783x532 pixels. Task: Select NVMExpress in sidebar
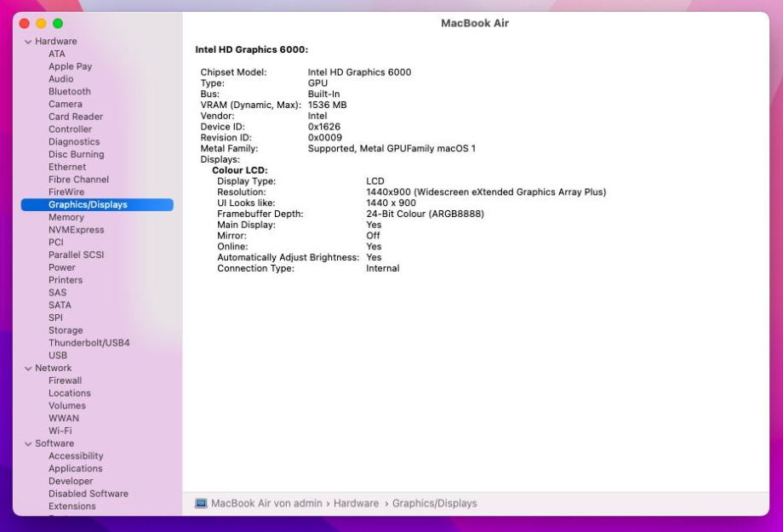(x=77, y=230)
